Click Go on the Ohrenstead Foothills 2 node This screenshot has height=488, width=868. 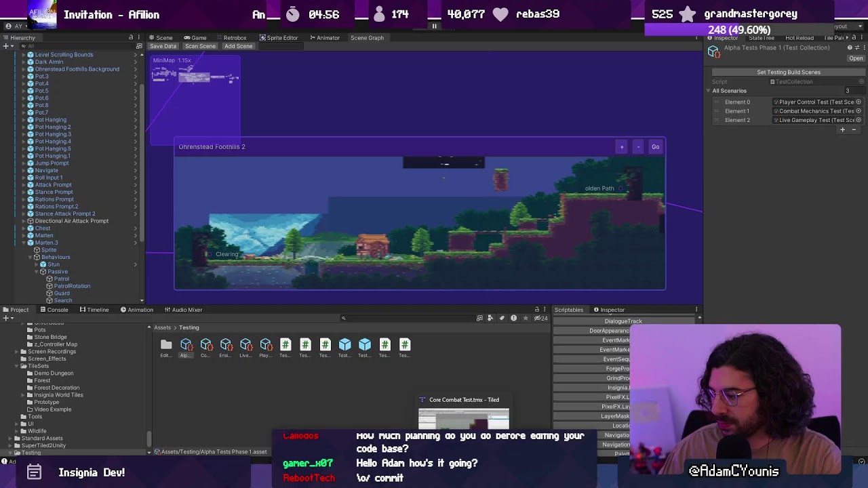(x=655, y=147)
